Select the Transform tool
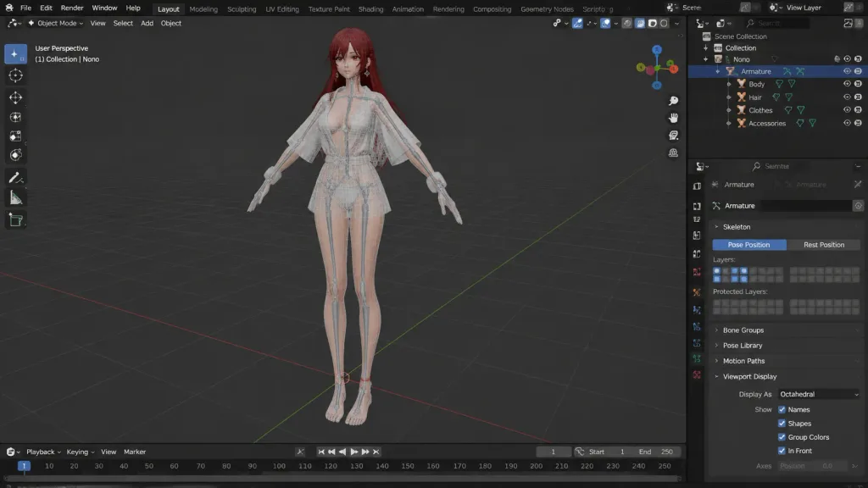 [x=15, y=155]
